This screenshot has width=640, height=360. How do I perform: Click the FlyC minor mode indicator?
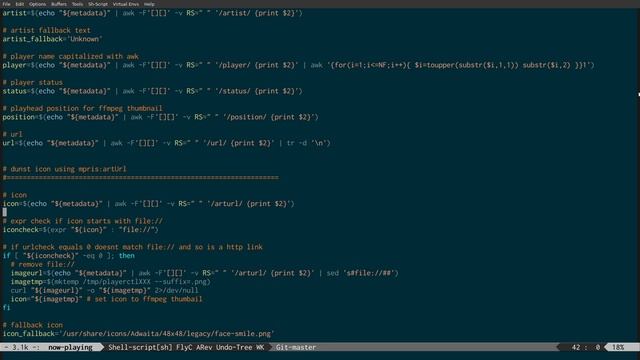point(184,347)
